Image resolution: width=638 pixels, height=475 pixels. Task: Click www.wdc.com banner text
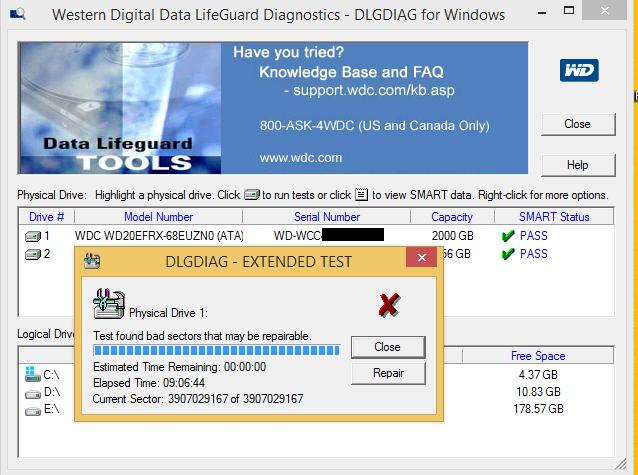tap(301, 158)
